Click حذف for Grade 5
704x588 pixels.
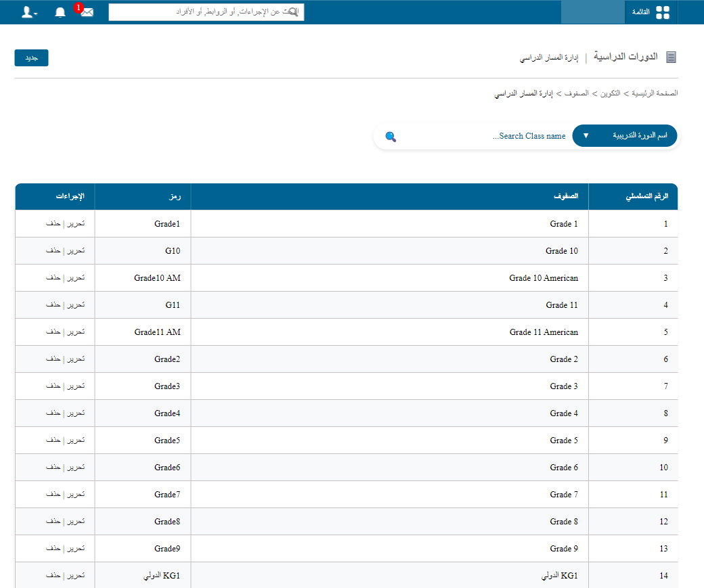53,440
